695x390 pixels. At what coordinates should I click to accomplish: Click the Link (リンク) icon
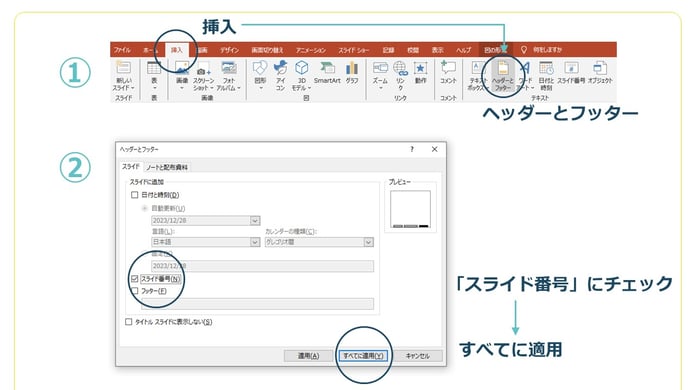click(x=400, y=68)
